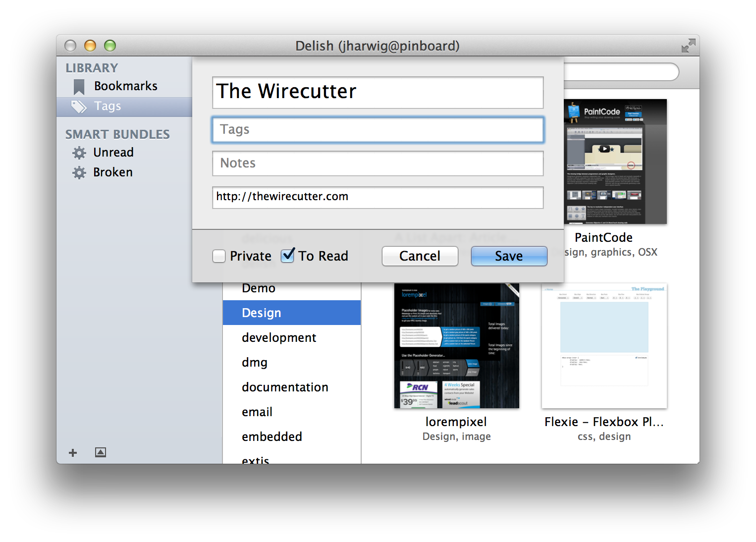Save the Wirecutter bookmark

[x=509, y=256]
